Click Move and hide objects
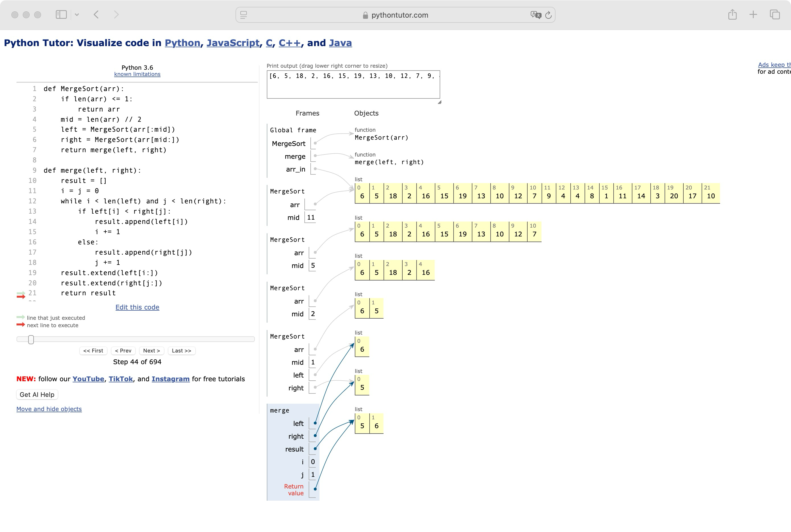This screenshot has height=532, width=791. (x=49, y=409)
